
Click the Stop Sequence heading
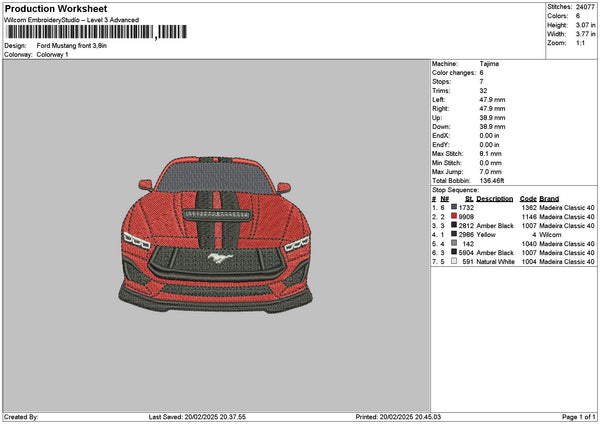(455, 189)
